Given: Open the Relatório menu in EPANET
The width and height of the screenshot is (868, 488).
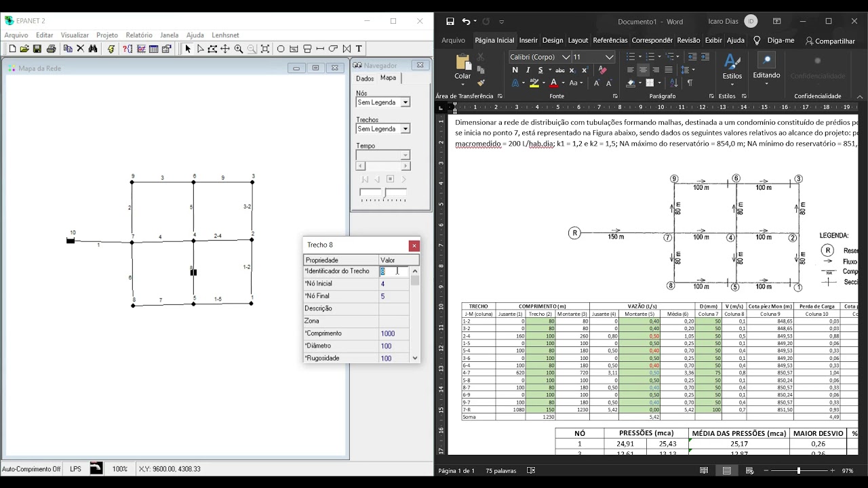Looking at the screenshot, I should (x=139, y=35).
